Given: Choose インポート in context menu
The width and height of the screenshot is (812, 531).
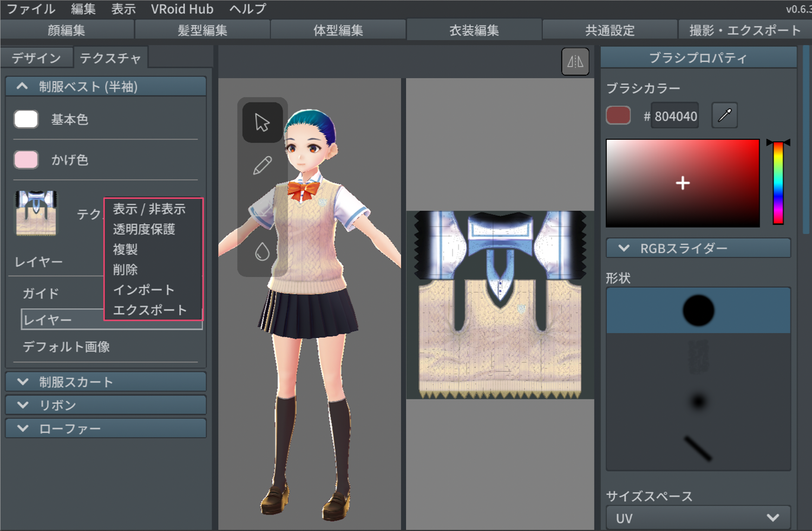Looking at the screenshot, I should [x=143, y=290].
